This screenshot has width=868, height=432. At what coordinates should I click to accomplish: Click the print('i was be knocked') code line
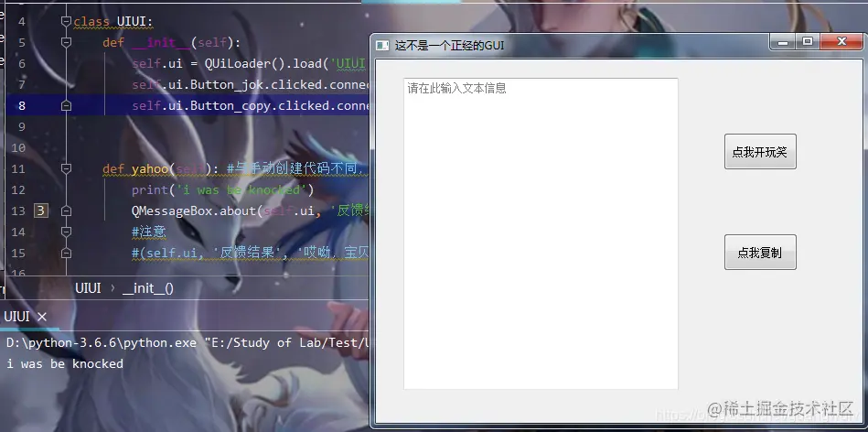tap(223, 189)
